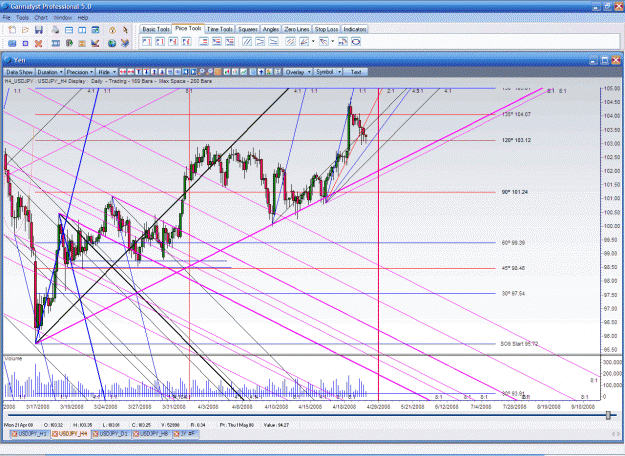Click the SOS Start 95.72 label
The height and width of the screenshot is (456, 625).
tap(519, 344)
